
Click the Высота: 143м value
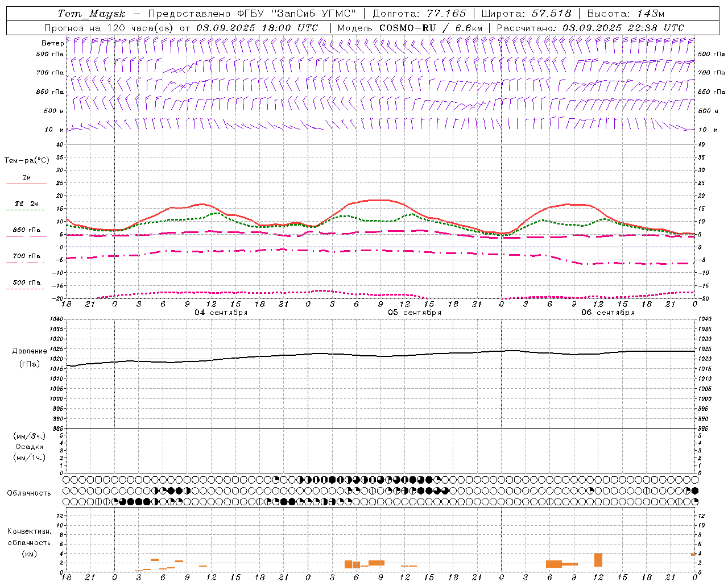pos(626,14)
